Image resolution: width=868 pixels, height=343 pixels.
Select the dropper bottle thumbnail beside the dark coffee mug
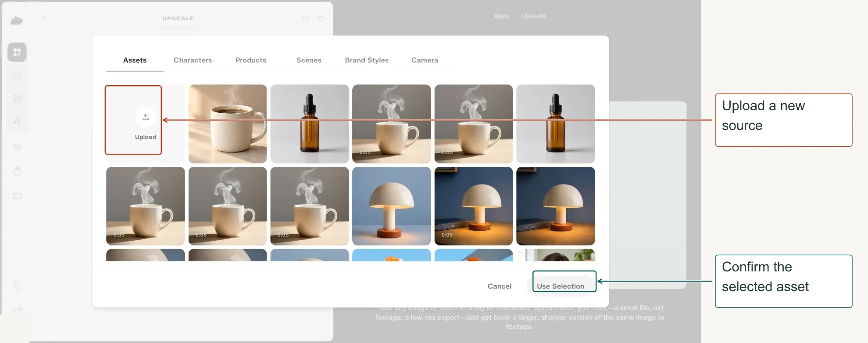(x=310, y=124)
